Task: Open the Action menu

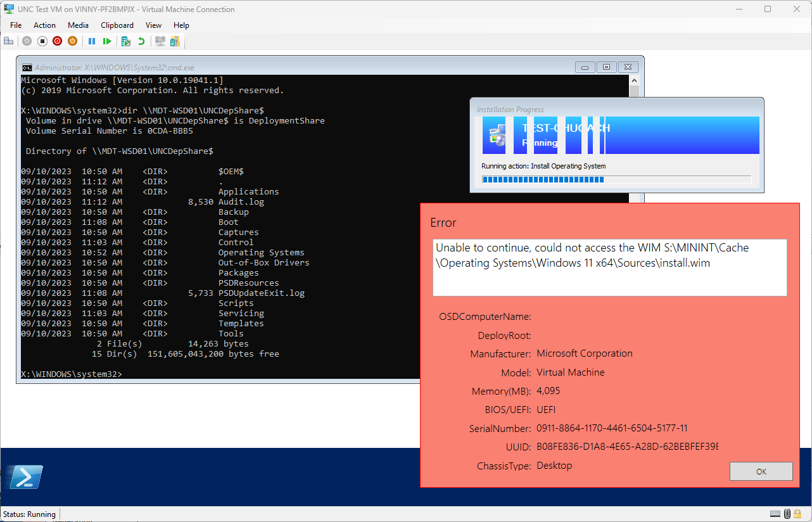Action: point(44,25)
